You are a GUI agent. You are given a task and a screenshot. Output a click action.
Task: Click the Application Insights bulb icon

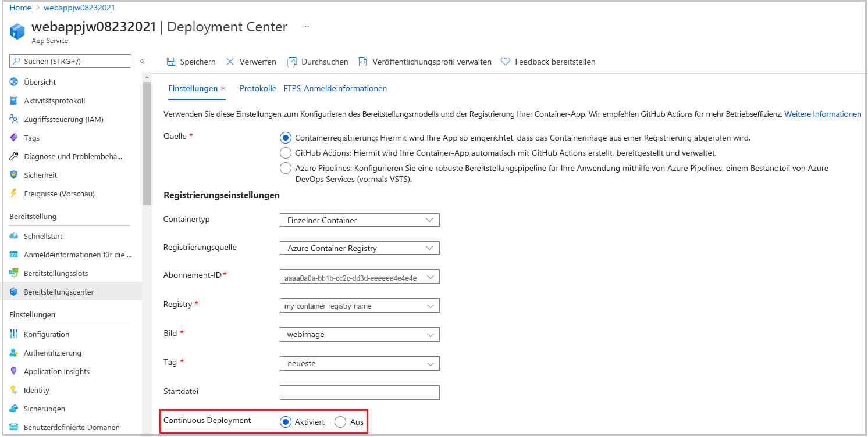pos(14,371)
